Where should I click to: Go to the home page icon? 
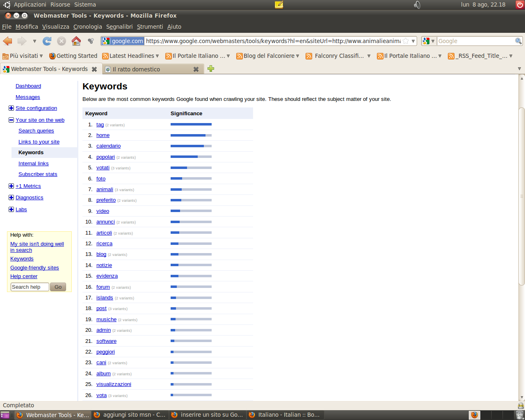76,41
